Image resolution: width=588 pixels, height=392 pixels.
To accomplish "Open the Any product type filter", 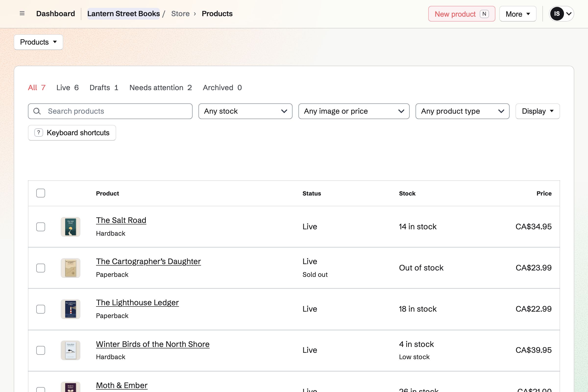I will click(x=462, y=111).
